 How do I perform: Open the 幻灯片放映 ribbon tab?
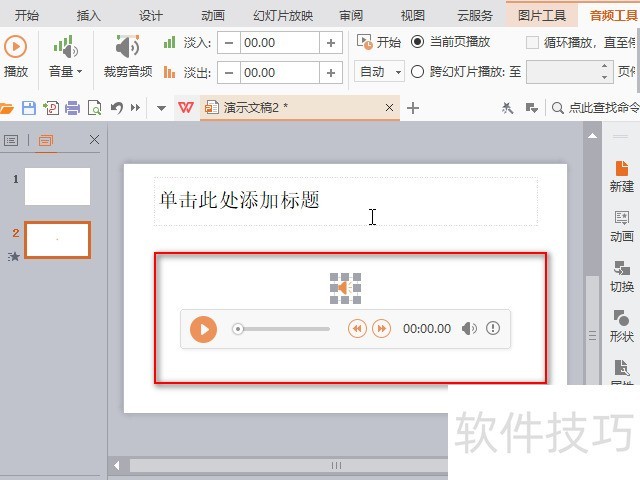point(283,16)
